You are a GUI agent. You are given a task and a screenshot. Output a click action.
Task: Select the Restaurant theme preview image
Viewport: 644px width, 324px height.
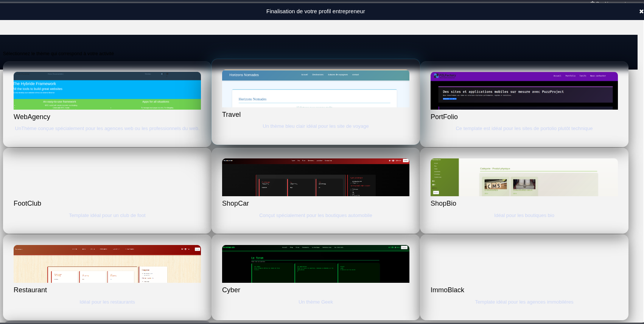107,264
